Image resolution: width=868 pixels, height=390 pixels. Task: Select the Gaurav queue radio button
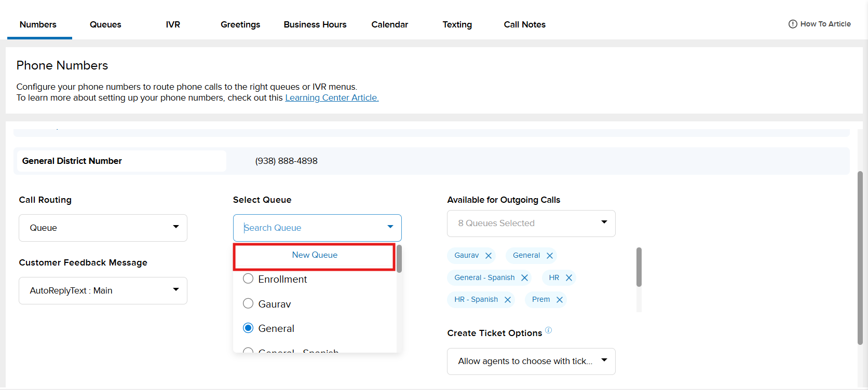pyautogui.click(x=248, y=304)
